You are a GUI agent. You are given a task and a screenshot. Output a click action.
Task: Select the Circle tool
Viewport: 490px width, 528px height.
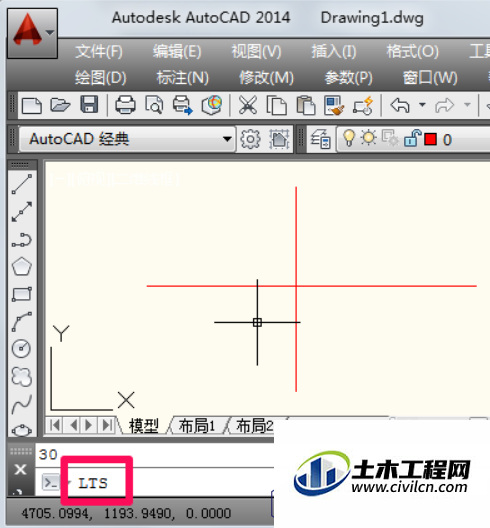[x=22, y=348]
